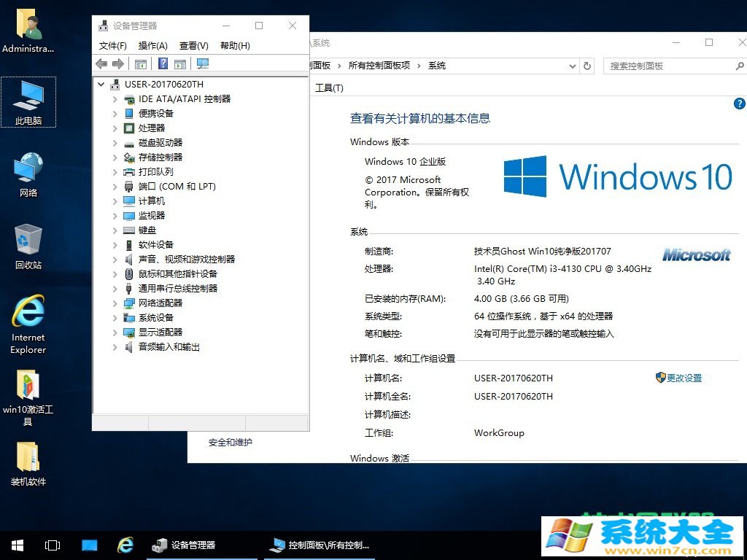This screenshot has width=747, height=560.
Task: Click the 更改设置 change settings link
Action: coord(684,378)
